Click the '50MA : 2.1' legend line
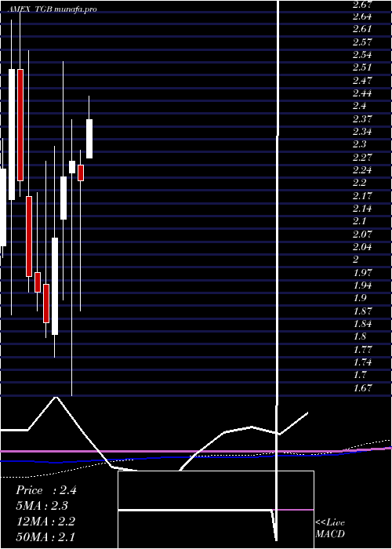Image resolution: width=392 pixels, height=549 pixels. (45, 536)
